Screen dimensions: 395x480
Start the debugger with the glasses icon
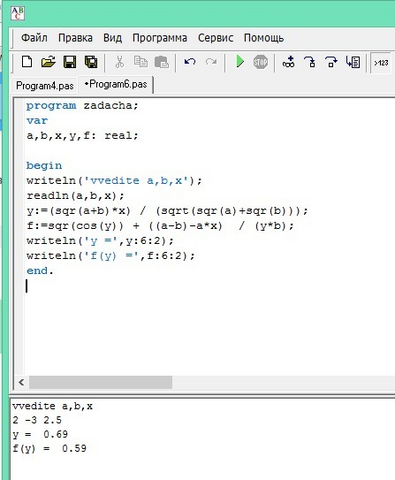[289, 62]
